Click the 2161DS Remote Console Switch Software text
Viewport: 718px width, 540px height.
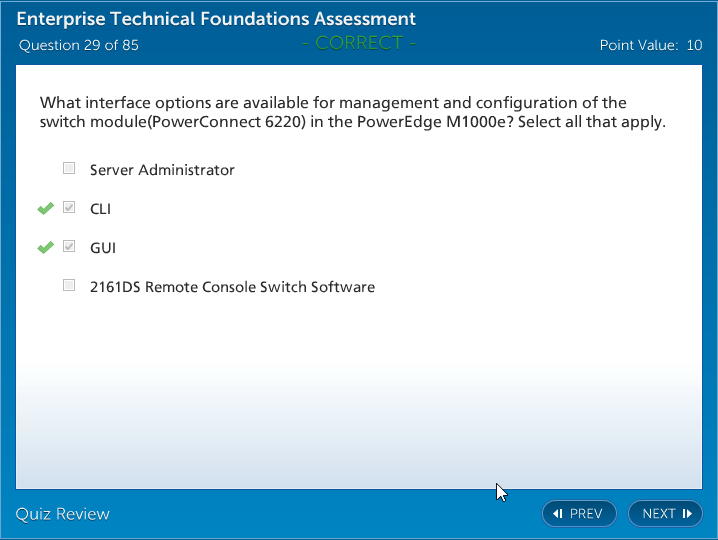pos(232,287)
